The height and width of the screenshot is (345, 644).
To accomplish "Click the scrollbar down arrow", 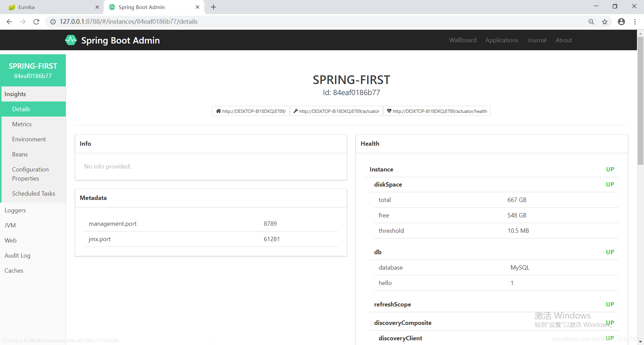I will point(640,342).
